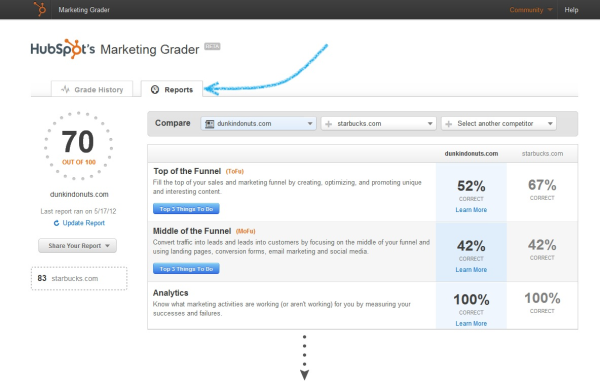Click the HubSpot sprocket logo in top bar
This screenshot has width=600, height=383.
point(39,9)
